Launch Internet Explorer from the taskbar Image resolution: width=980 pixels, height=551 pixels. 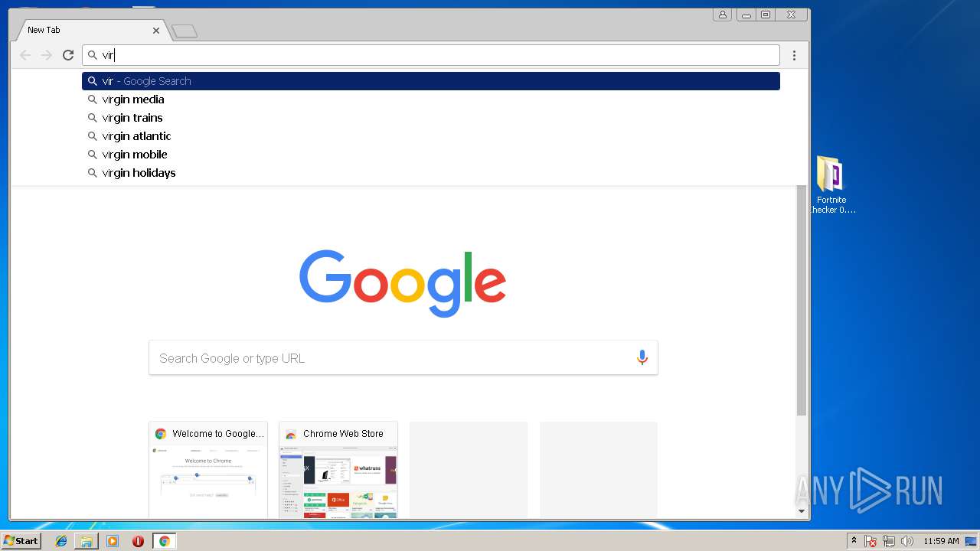click(x=61, y=541)
